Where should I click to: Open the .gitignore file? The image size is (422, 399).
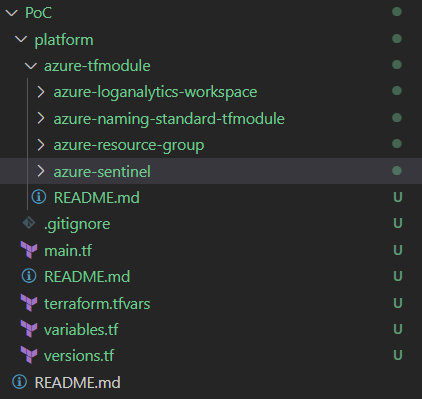coord(77,224)
